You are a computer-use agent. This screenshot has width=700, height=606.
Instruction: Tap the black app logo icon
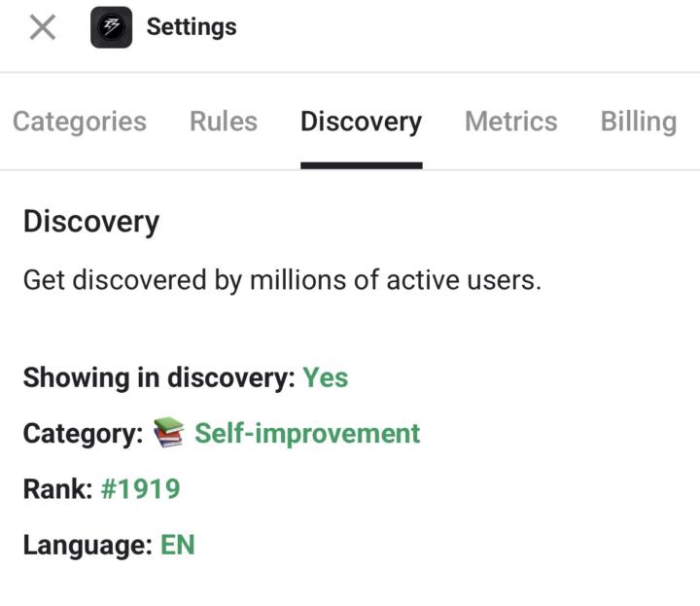(x=111, y=27)
